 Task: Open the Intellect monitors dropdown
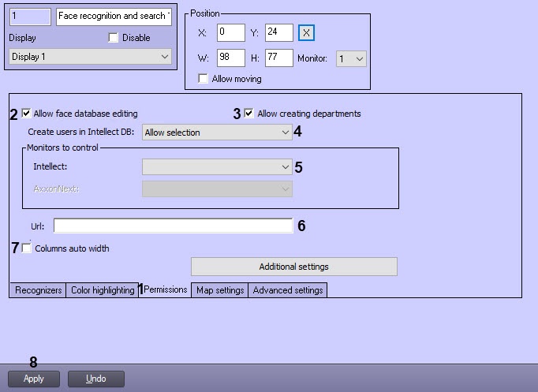(x=217, y=167)
